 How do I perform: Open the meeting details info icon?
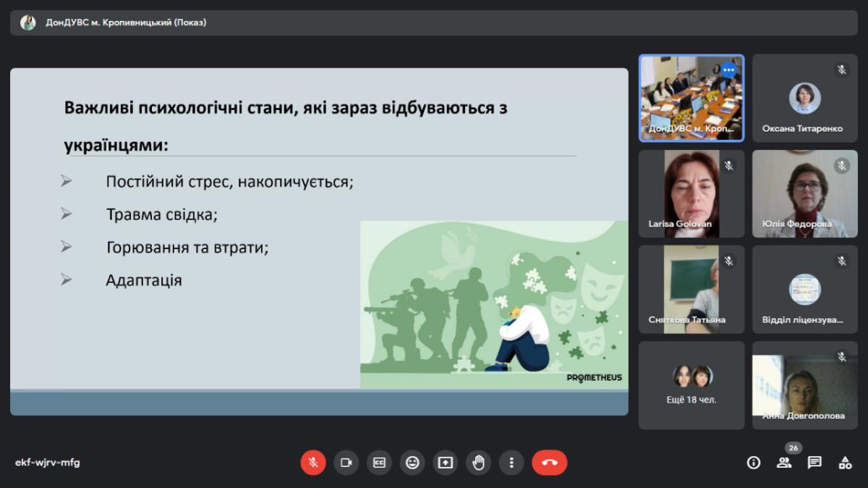coord(754,463)
